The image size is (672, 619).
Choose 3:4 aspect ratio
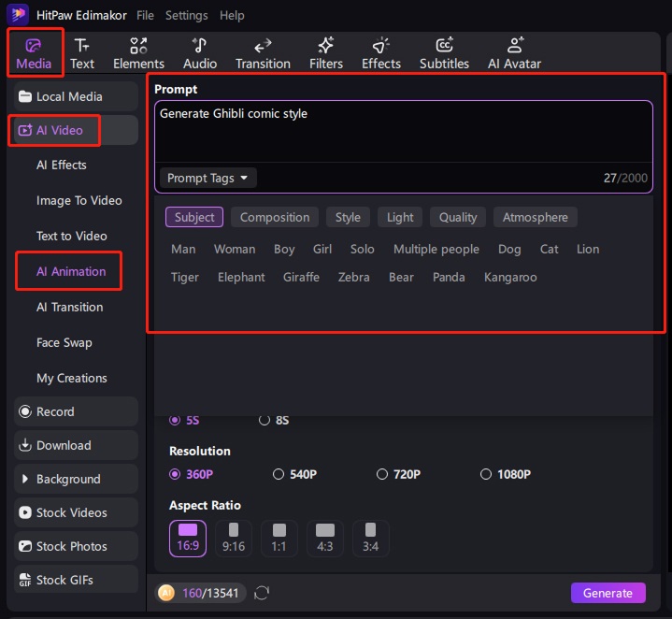371,539
